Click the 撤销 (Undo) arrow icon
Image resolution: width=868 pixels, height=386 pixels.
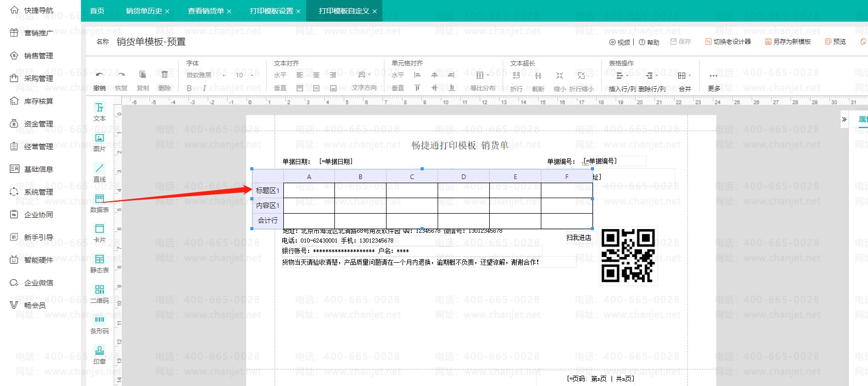coord(99,75)
